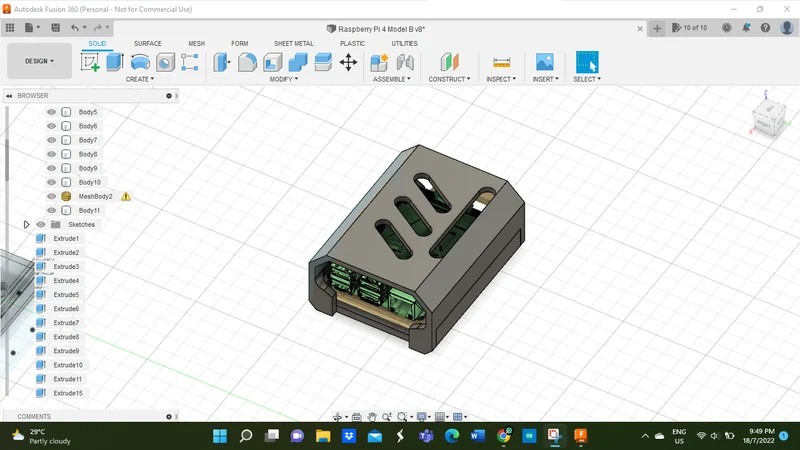Open the Create dropdown menu
The image size is (800, 450).
click(140, 79)
